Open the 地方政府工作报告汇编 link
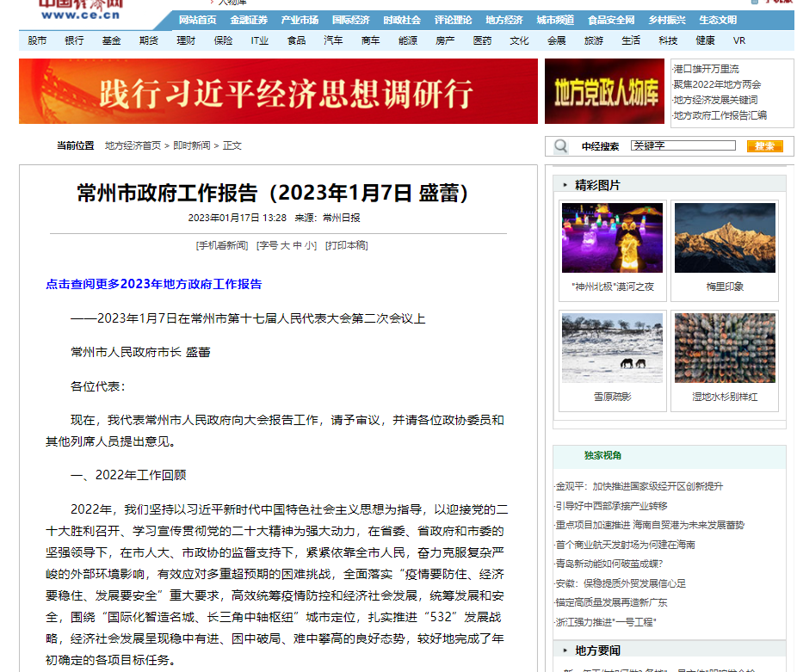Viewport: 797px width, 672px height. 720,115
